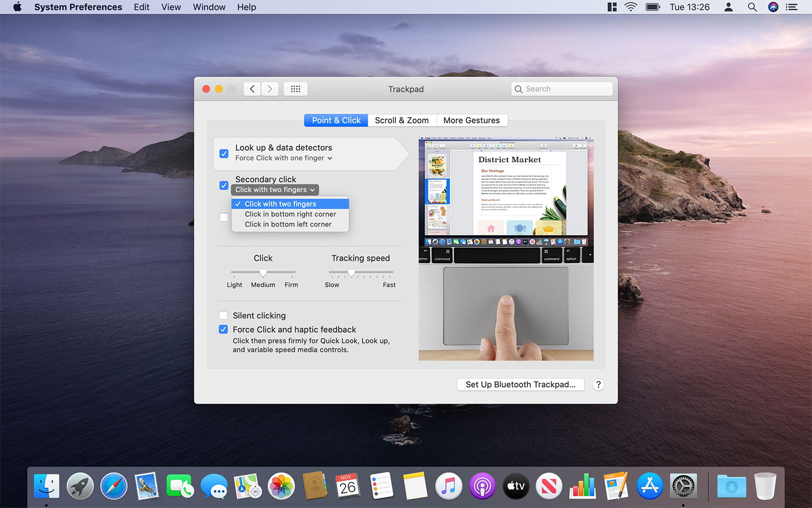Choose Click in bottom right corner

(x=290, y=214)
